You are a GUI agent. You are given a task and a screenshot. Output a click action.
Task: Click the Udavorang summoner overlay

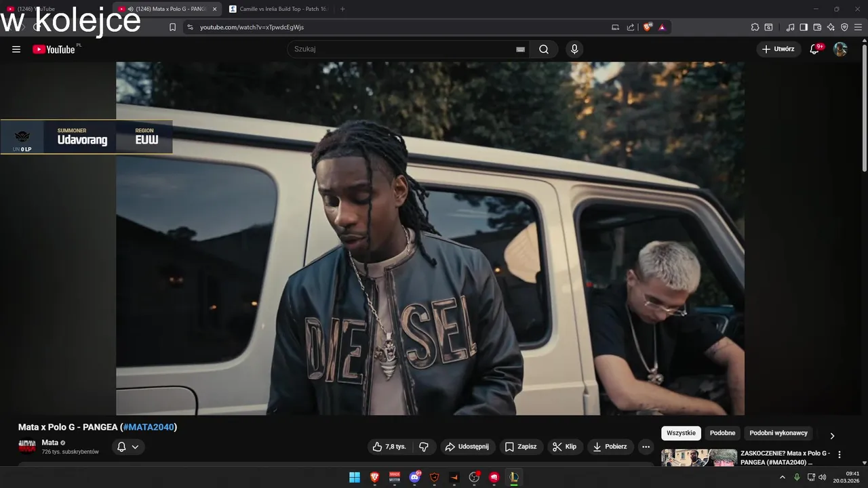click(86, 138)
